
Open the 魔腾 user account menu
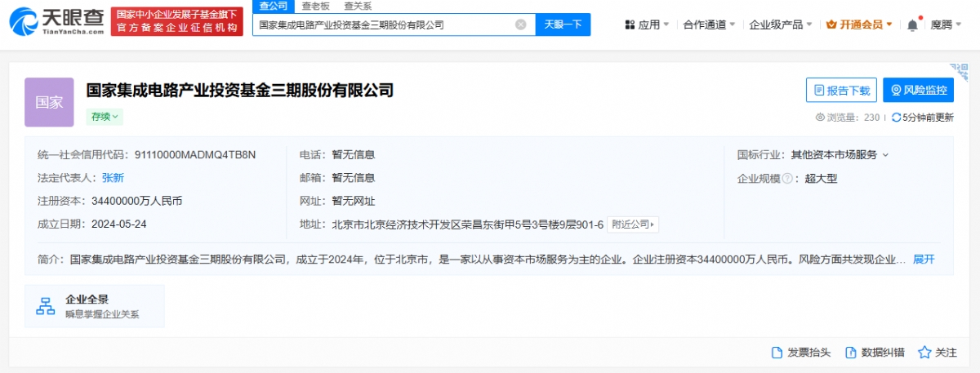[x=947, y=25]
